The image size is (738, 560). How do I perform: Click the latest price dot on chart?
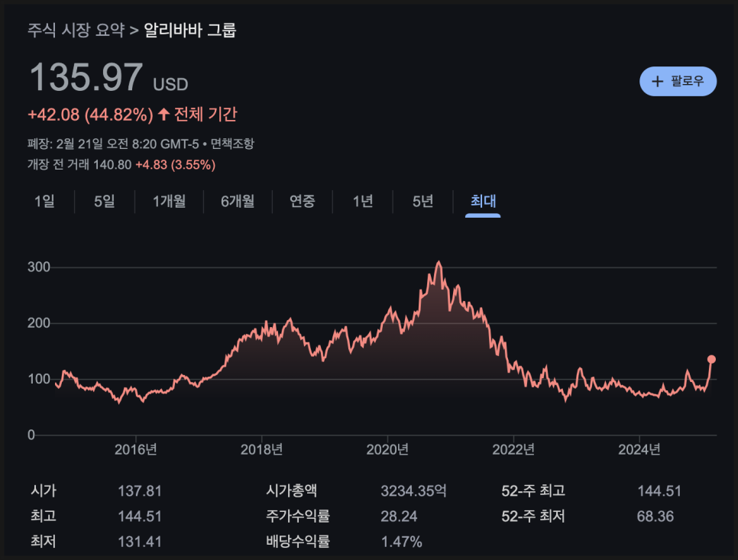coord(711,360)
